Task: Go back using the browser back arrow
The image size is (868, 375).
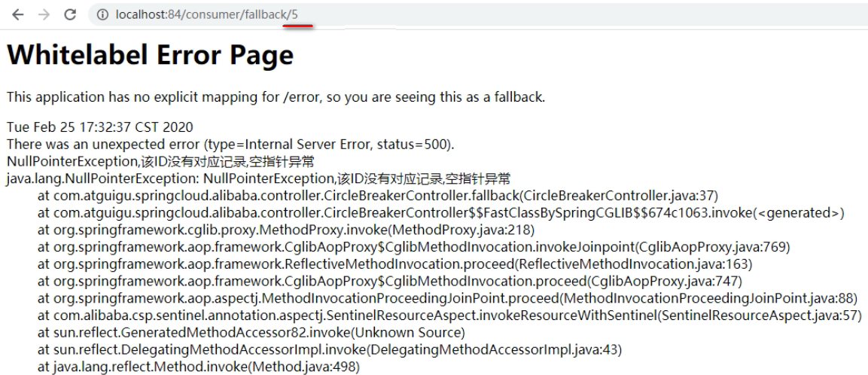Action: [18, 14]
